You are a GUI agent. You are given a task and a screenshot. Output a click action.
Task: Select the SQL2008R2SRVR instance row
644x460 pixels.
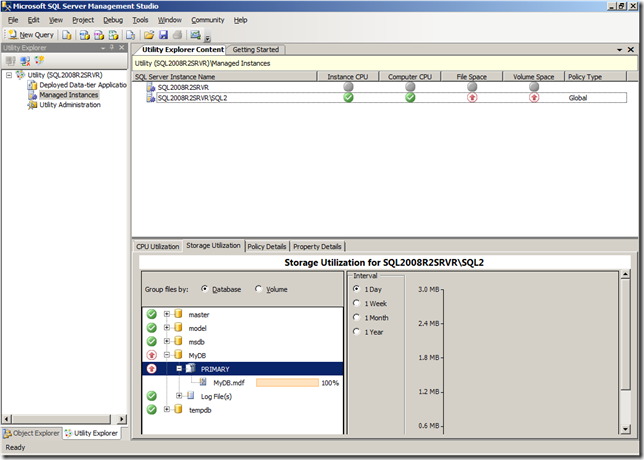pyautogui.click(x=188, y=87)
